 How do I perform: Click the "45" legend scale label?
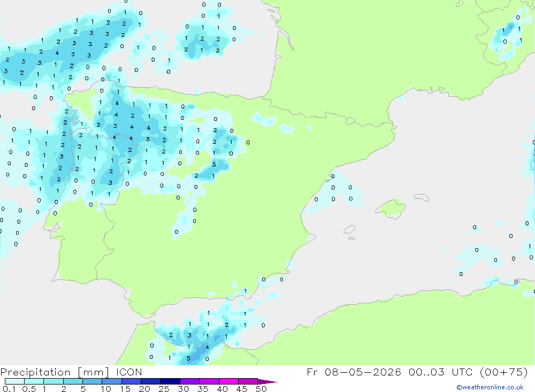[x=242, y=389]
